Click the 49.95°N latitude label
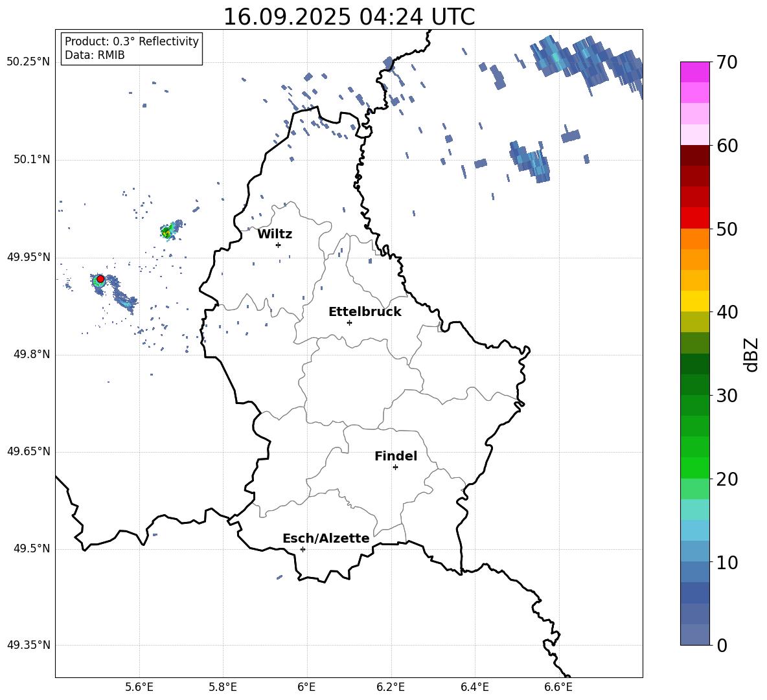 click(29, 257)
